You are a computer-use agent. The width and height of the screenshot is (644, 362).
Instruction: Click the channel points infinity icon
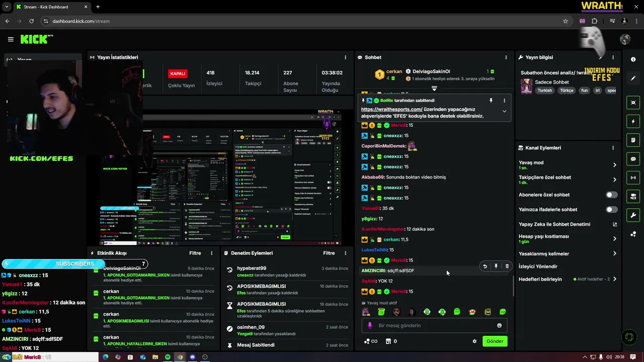tap(370, 341)
